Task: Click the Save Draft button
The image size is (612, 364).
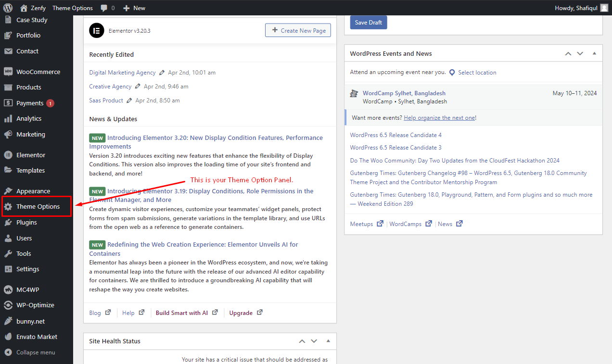Action: (369, 23)
